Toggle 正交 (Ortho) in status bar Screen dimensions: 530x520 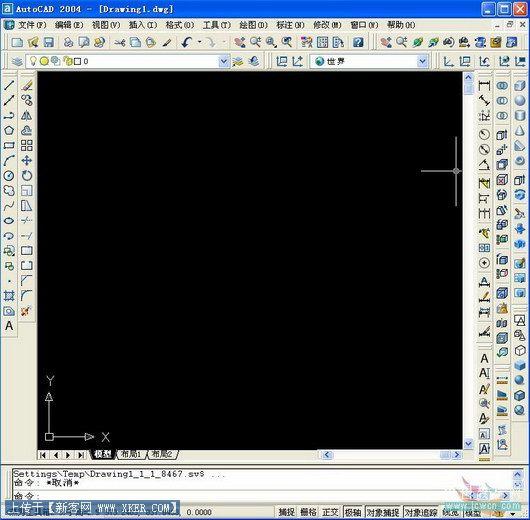coord(330,512)
